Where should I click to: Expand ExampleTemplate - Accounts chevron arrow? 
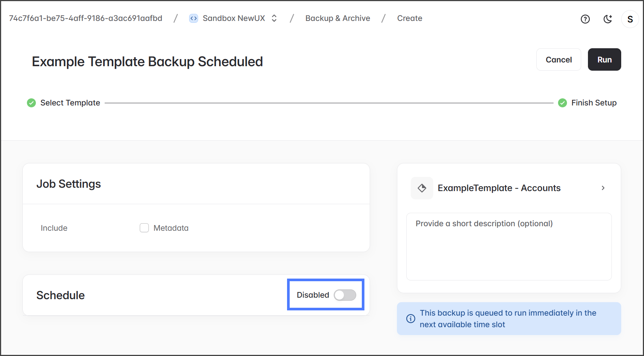coord(603,188)
